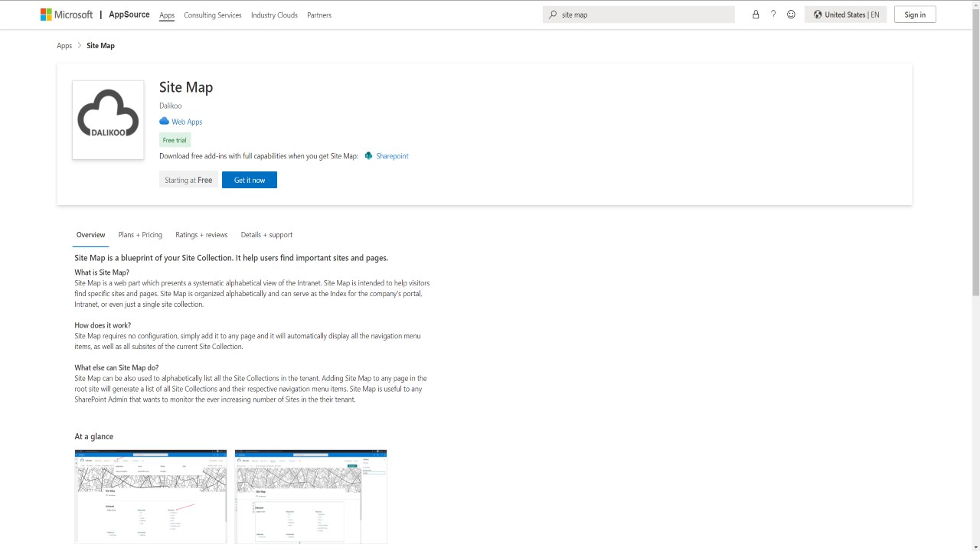This screenshot has height=551, width=980.
Task: Click breadcrumb chevron separator
Action: 80,46
